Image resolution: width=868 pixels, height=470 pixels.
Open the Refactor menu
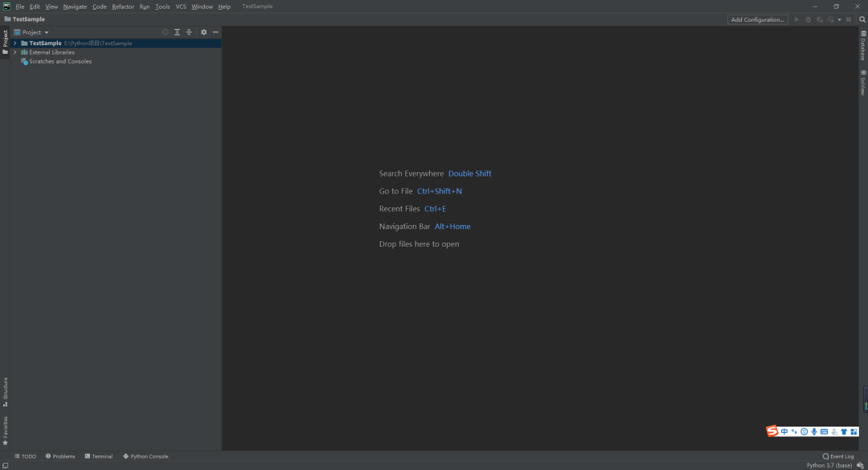[x=122, y=6]
